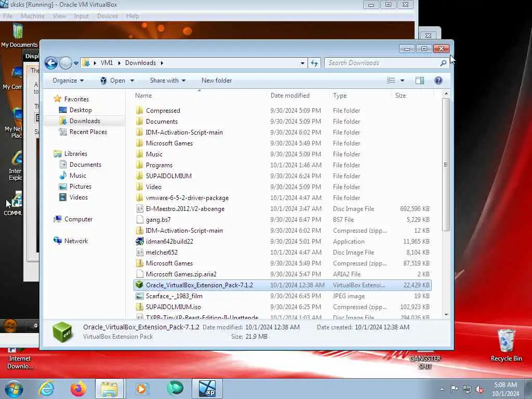Select the Compressed folder icon
This screenshot has width=532, height=399.
pos(139,110)
